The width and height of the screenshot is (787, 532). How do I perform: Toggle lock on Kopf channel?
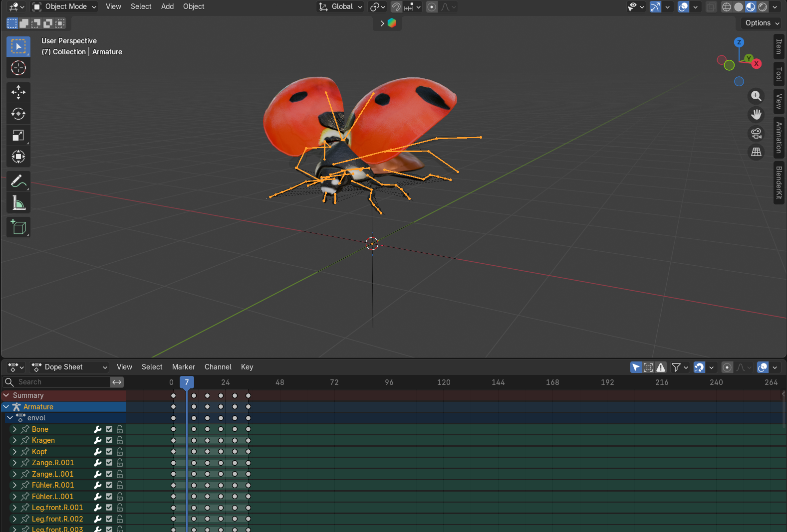120,452
